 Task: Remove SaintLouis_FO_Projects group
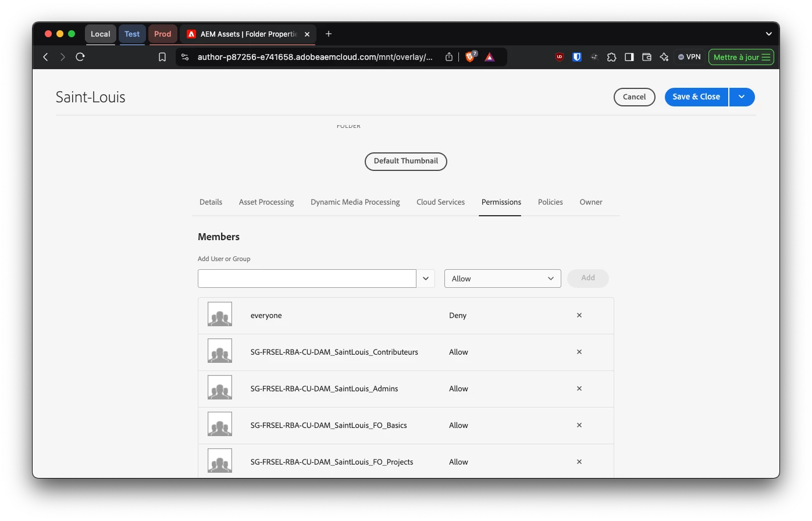coord(579,462)
